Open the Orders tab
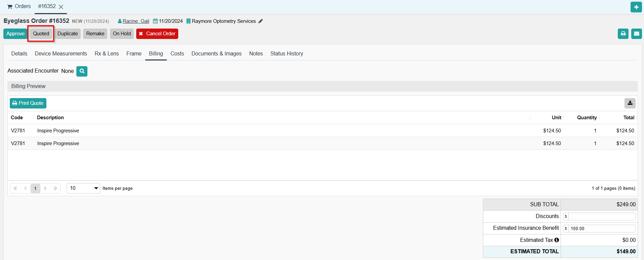The width and height of the screenshot is (644, 260). tap(19, 6)
